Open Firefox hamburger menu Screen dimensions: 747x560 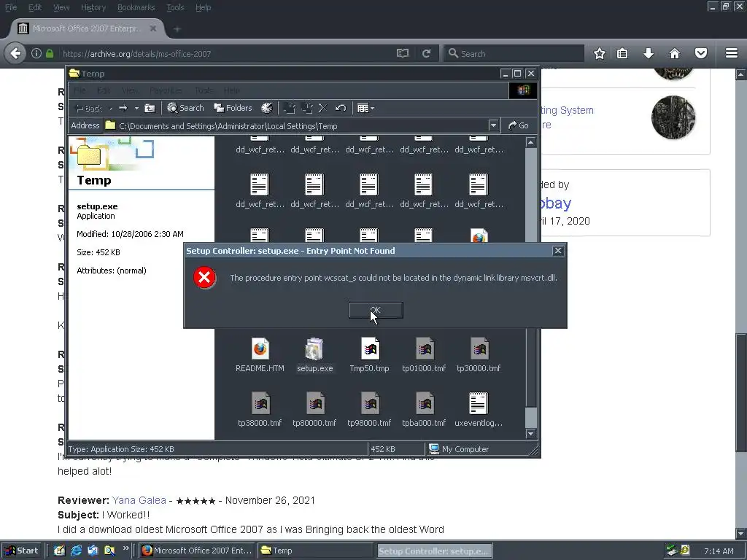[x=732, y=53]
